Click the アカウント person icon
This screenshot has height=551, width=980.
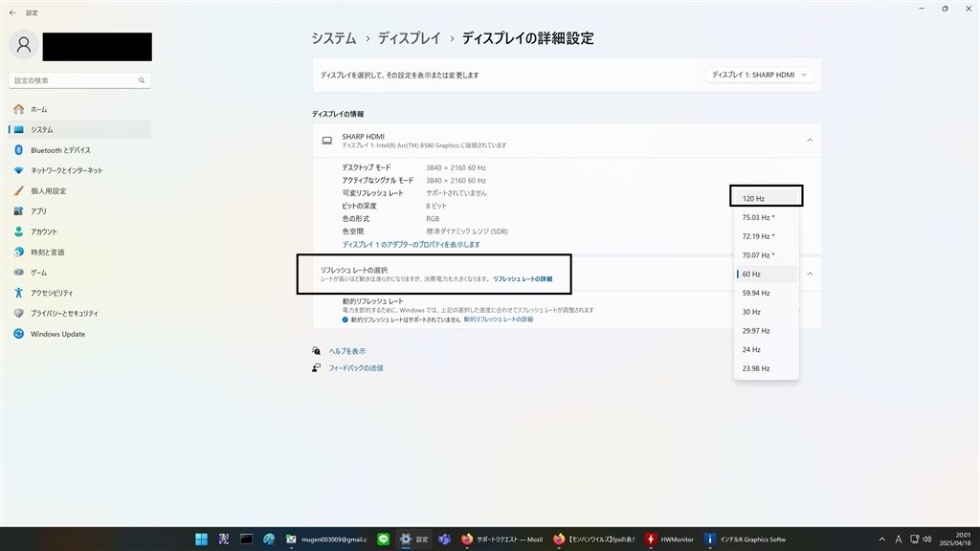coord(19,231)
